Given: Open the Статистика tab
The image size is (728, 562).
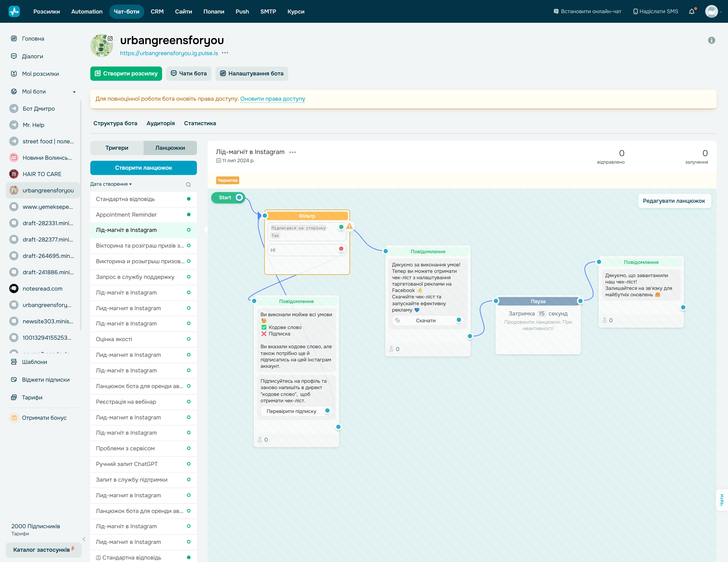Looking at the screenshot, I should 200,123.
